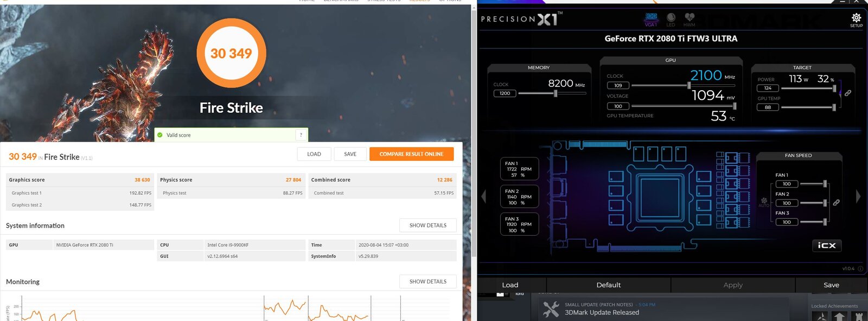Click the green Valid score check icon
The image size is (868, 321).
pyautogui.click(x=160, y=135)
